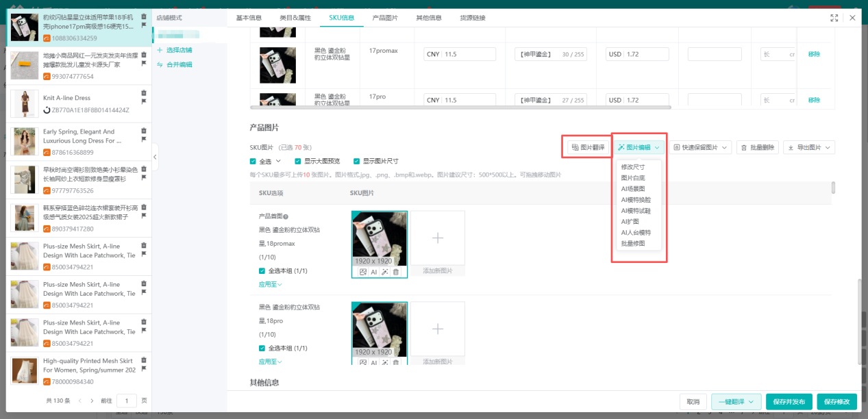Click AI icon under 18promax SKU image

point(374,272)
